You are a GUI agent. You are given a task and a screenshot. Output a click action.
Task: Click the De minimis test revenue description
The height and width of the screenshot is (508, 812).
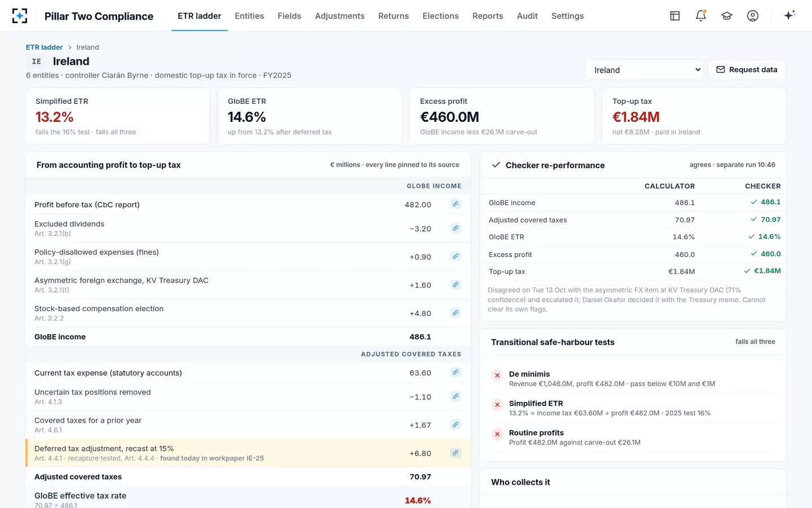point(612,384)
